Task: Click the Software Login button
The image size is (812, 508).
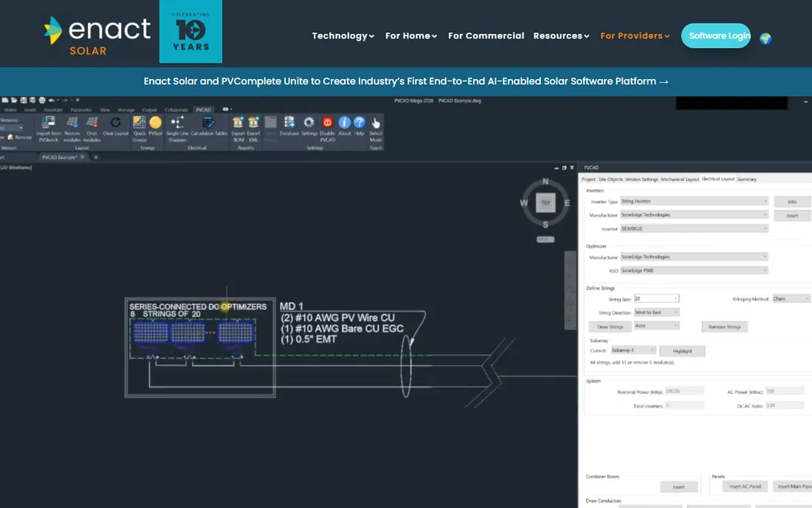Action: [x=716, y=35]
